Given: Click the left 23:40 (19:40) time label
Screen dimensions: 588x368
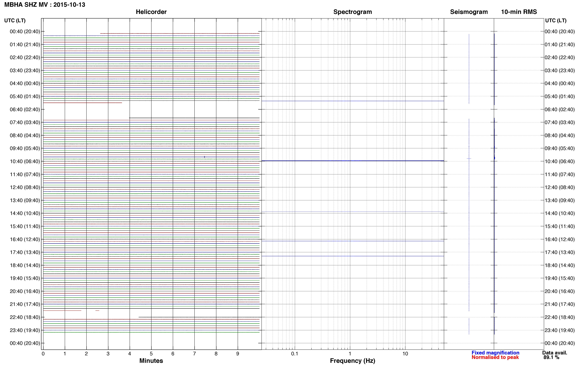Looking at the screenshot, I should tap(25, 330).
